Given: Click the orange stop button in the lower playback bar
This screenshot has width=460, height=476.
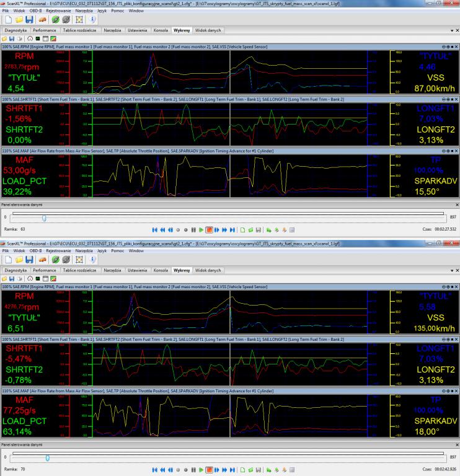Looking at the screenshot, I should point(209,471).
